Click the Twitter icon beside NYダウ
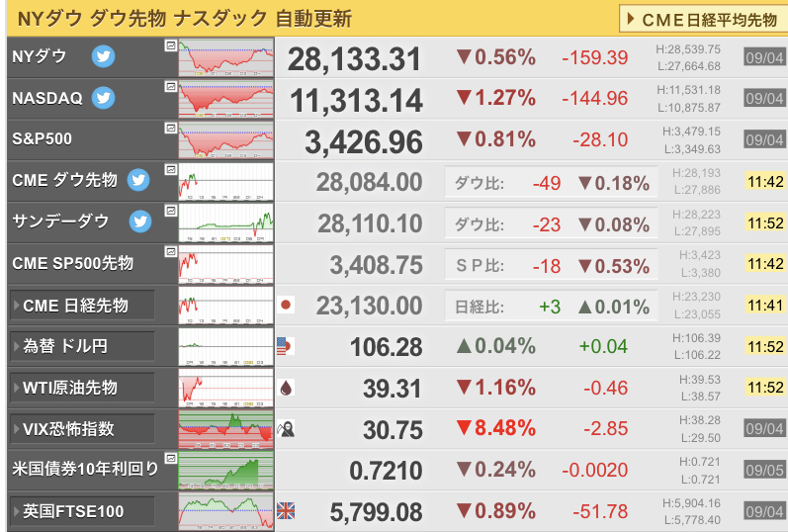 click(x=103, y=56)
